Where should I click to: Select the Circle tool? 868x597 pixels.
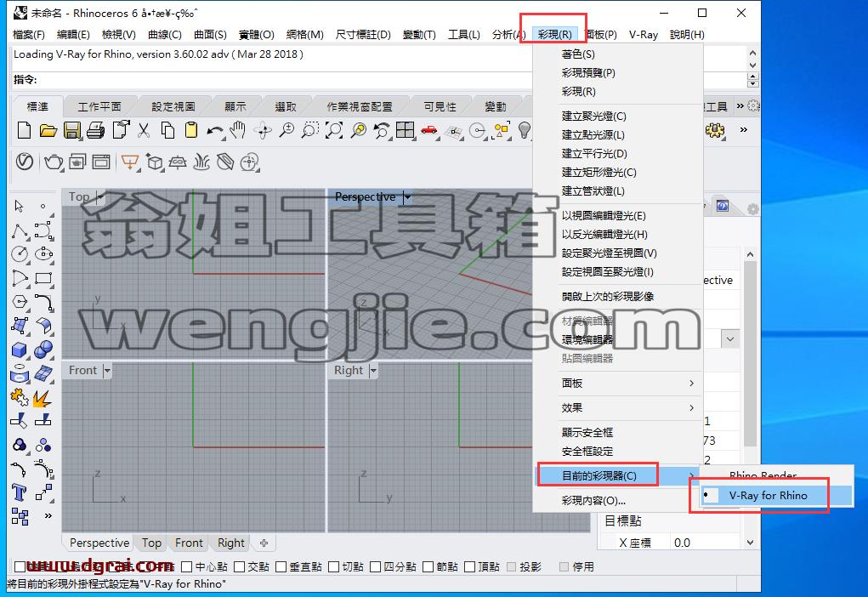coord(20,254)
